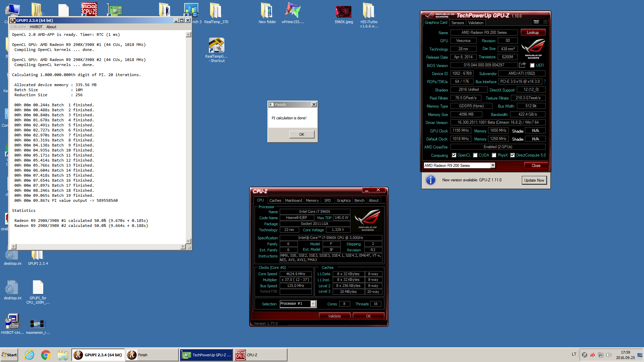Click the GPUPI vertical scrollbar down arrow
Screen dimensions: 644x362
189,241
